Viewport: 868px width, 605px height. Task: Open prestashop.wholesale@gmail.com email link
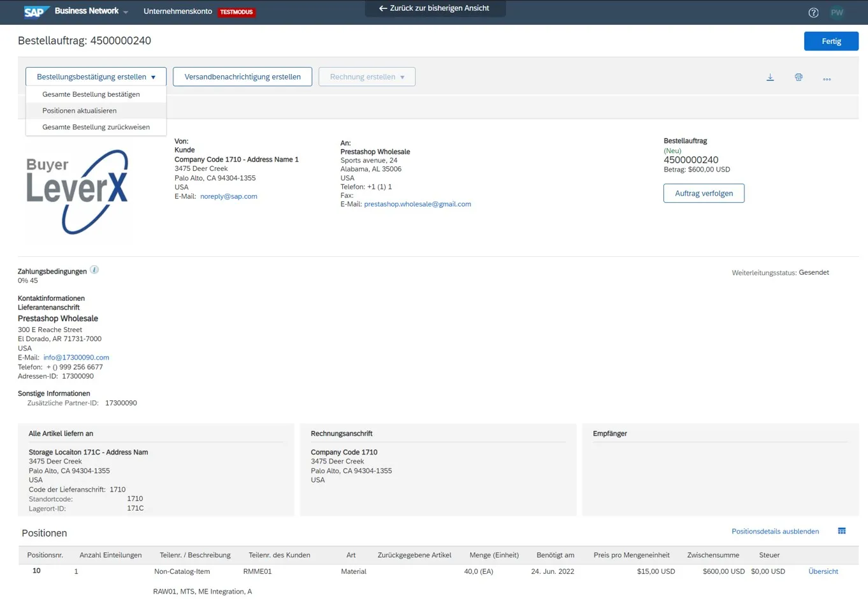point(417,204)
